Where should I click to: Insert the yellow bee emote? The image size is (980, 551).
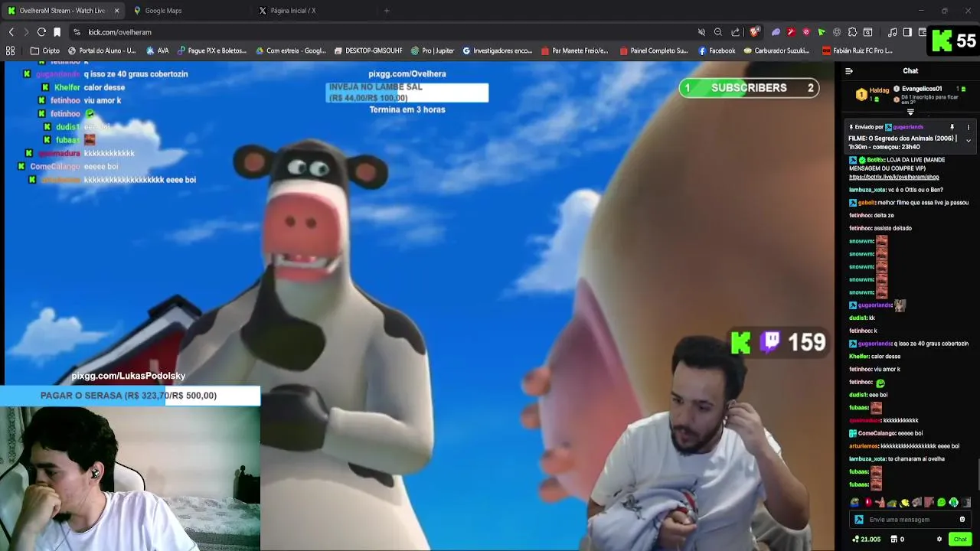coord(904,503)
